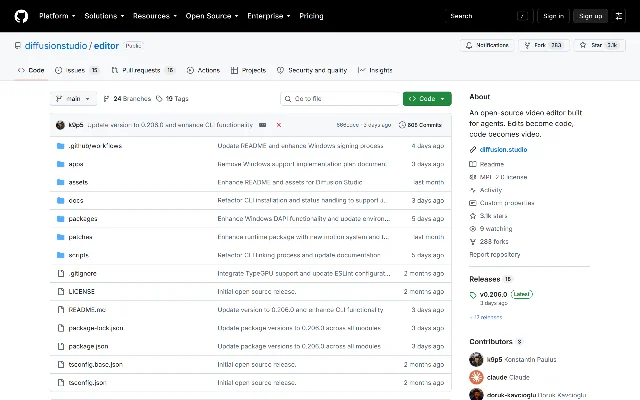
Task: Click the assets folder icon
Action: tap(61, 182)
